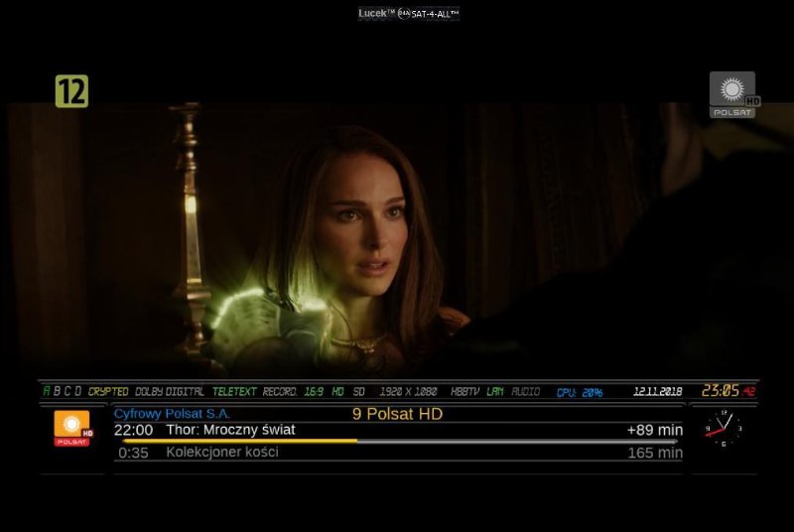Click the digital time 23:05
Image resolution: width=794 pixels, height=532 pixels.
pyautogui.click(x=721, y=390)
